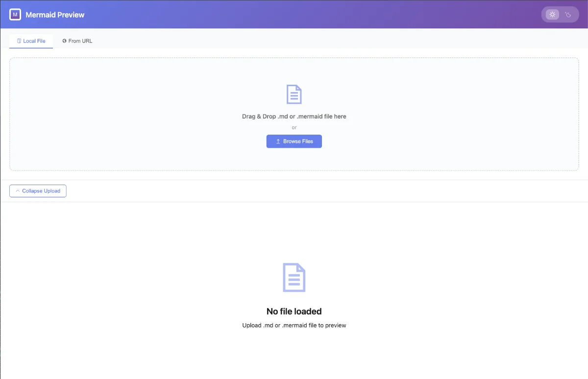This screenshot has width=588, height=379.
Task: Open the Local File tab
Action: 31,41
